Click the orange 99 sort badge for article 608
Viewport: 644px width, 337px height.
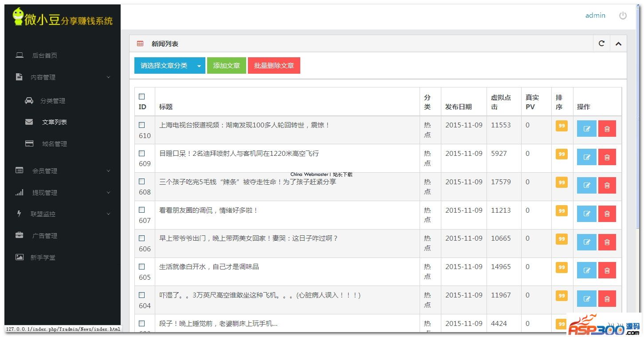point(562,182)
